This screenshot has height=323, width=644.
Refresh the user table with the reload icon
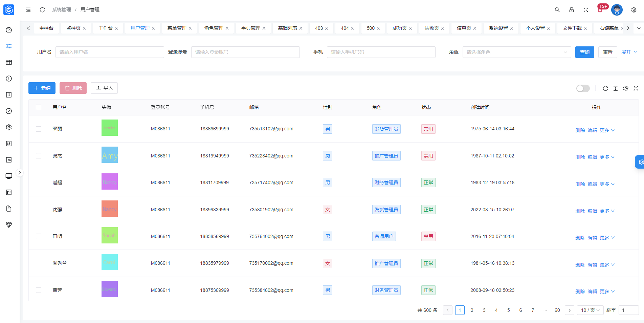605,88
